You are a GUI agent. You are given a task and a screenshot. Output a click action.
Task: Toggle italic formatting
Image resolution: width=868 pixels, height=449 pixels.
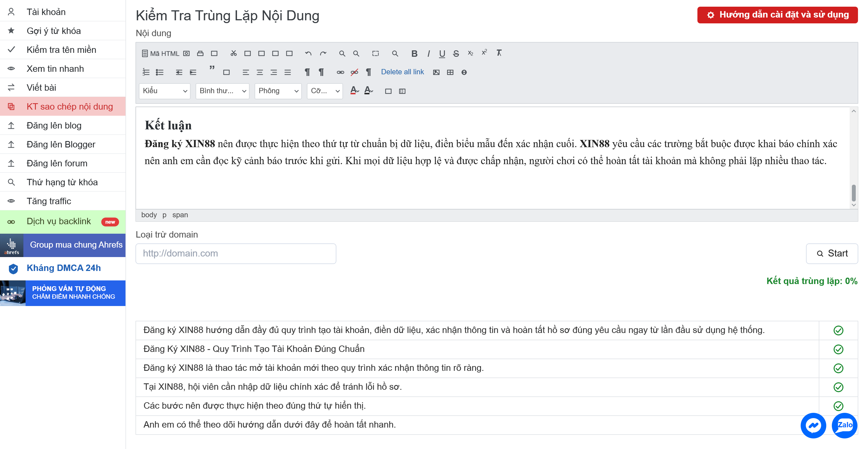coord(428,53)
